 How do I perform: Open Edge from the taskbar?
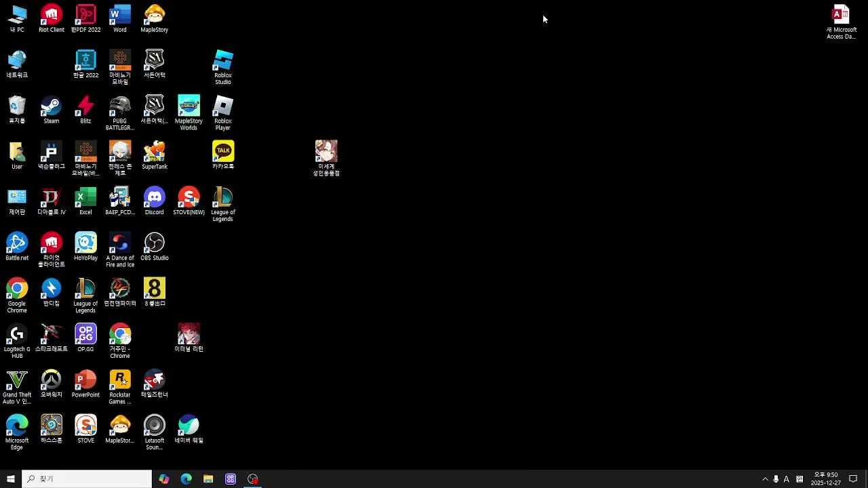click(186, 479)
